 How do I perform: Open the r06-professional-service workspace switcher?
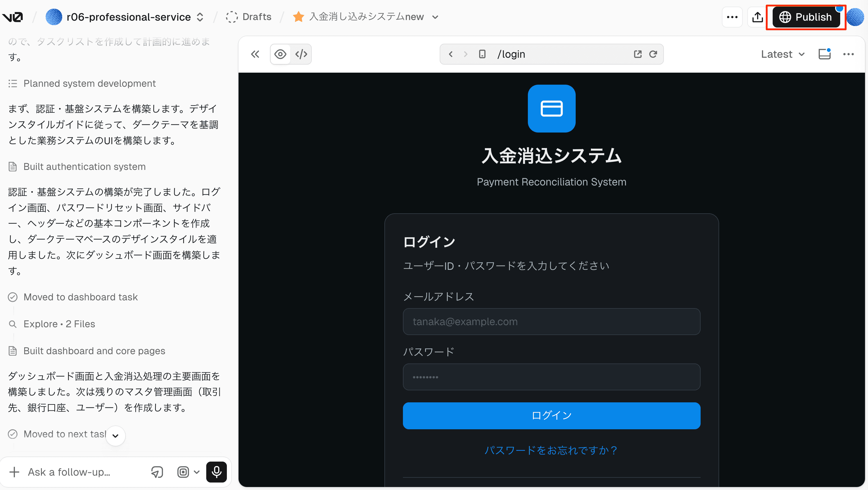coord(200,17)
